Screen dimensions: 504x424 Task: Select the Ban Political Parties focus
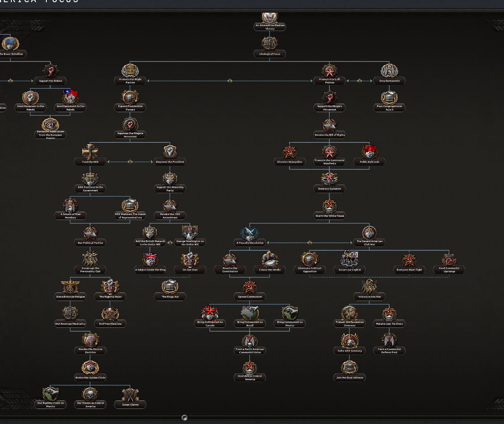tap(90, 236)
